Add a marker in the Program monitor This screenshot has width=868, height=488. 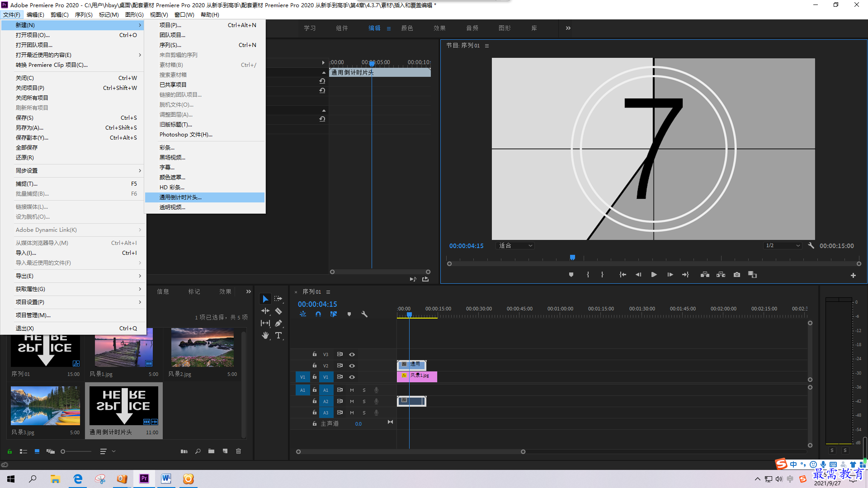[571, 275]
